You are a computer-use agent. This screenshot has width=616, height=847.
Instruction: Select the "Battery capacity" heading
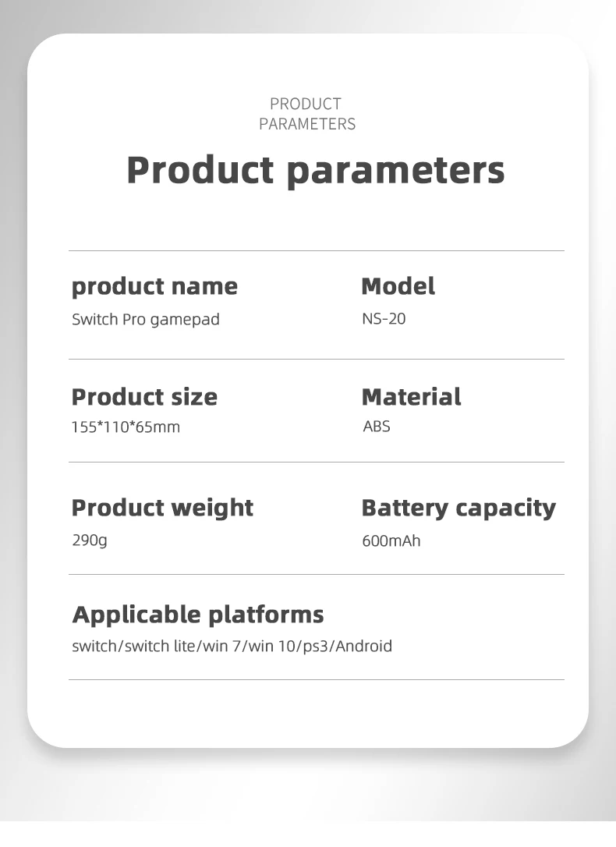[458, 508]
